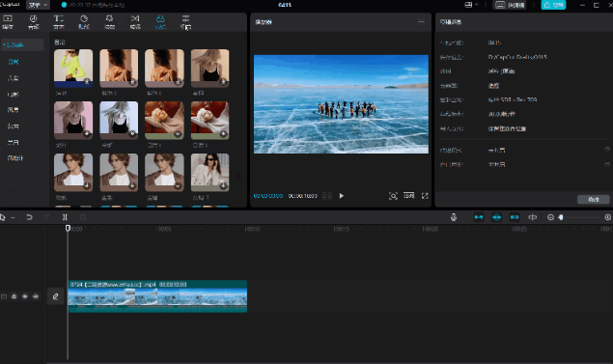Viewport: 613px width, 364px height.
Task: Collapse the filter library sidebar header
Action: point(22,44)
